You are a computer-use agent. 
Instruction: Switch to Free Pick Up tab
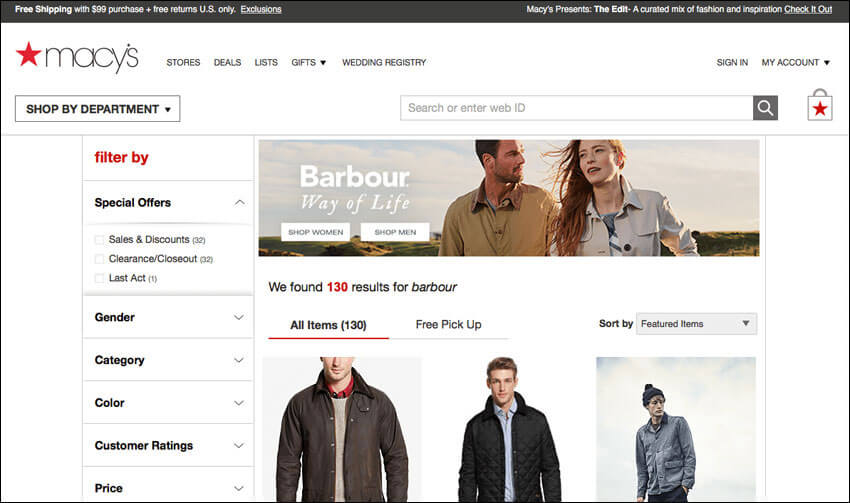448,325
